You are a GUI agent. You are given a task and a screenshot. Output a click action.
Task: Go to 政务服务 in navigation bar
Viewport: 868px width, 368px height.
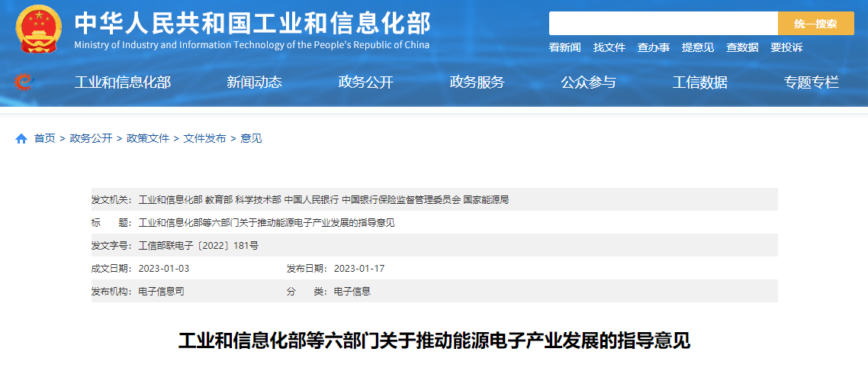pyautogui.click(x=477, y=82)
